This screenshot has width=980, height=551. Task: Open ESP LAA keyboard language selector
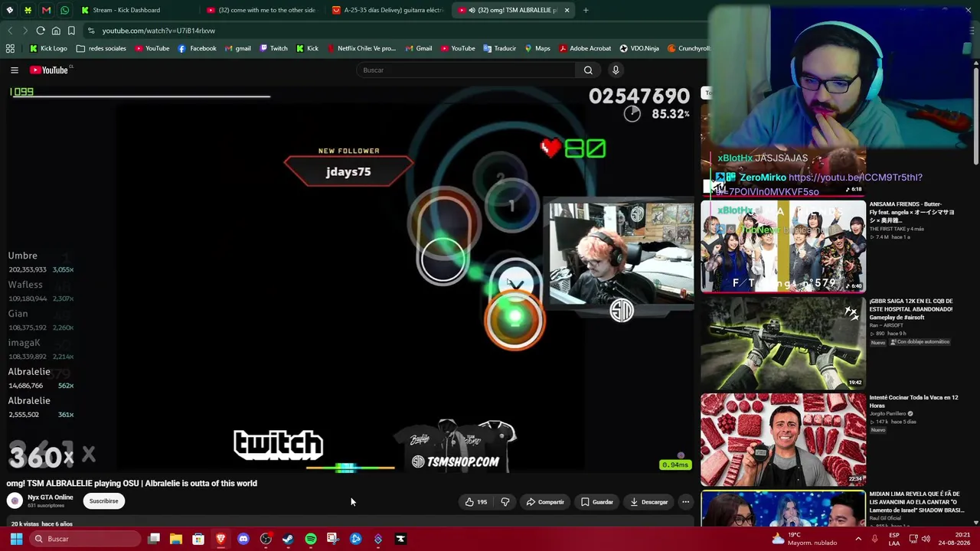coord(894,539)
